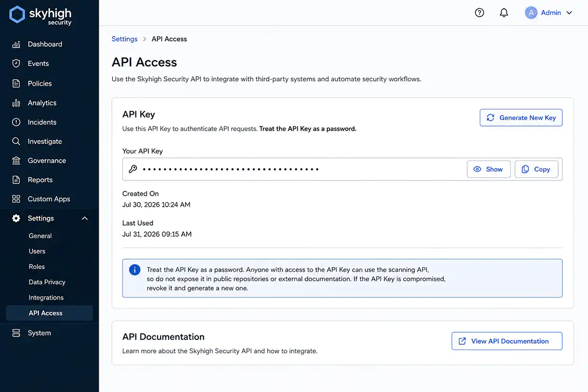Click the Custom Apps grid icon

coord(16,199)
